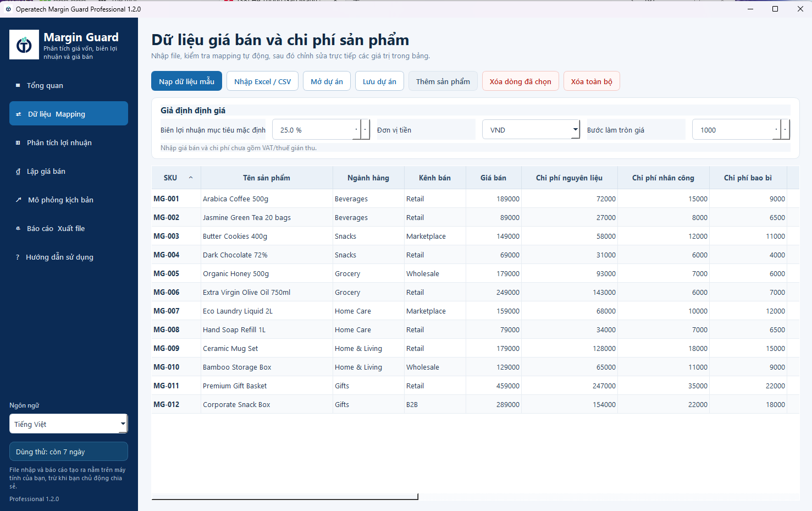The width and height of the screenshot is (812, 511).
Task: Click the Margin Guard logo icon
Action: [x=24, y=45]
